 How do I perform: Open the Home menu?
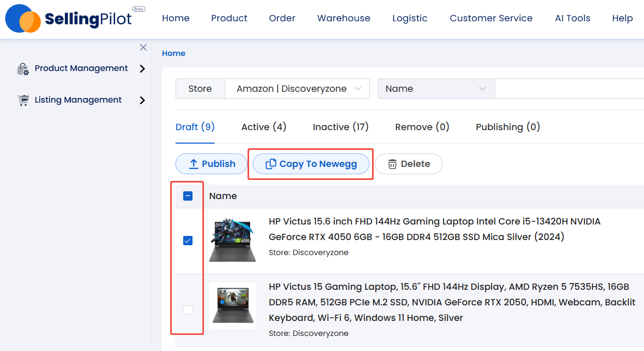tap(176, 18)
